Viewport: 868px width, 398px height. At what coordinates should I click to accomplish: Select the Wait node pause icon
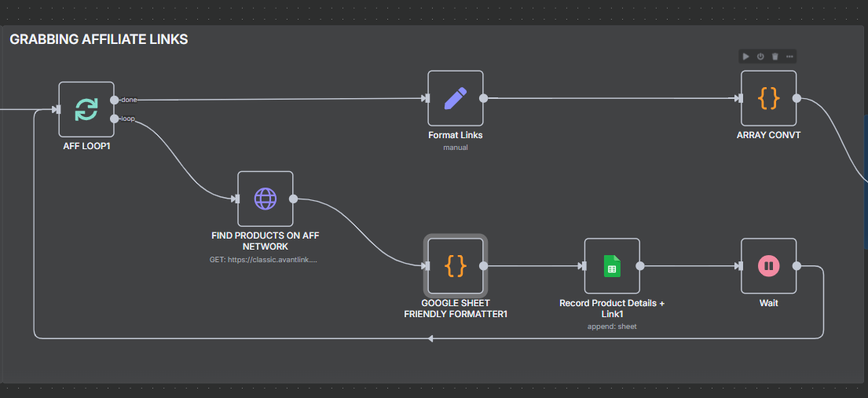[768, 265]
